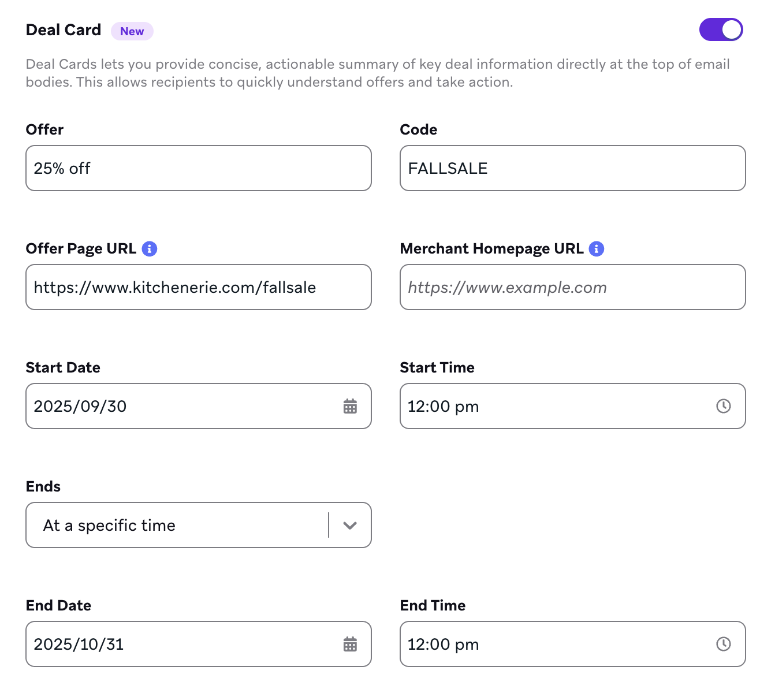Click the New badge next to Deal Card
The width and height of the screenshot is (775, 700).
coord(132,31)
